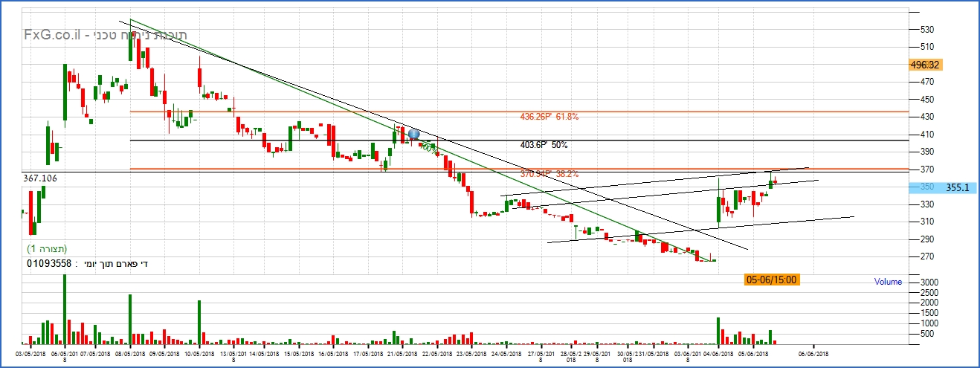
Task: Click the 08/05/2018 date label
Action: coord(130,354)
